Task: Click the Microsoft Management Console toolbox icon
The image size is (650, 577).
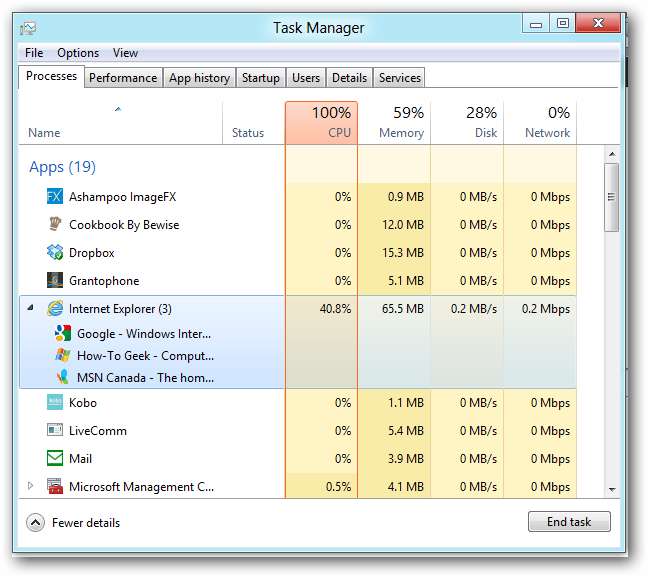Action: tap(55, 486)
